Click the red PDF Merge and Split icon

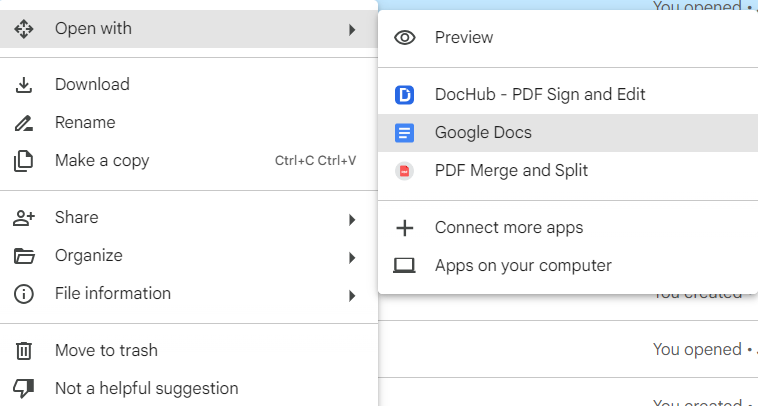[405, 171]
